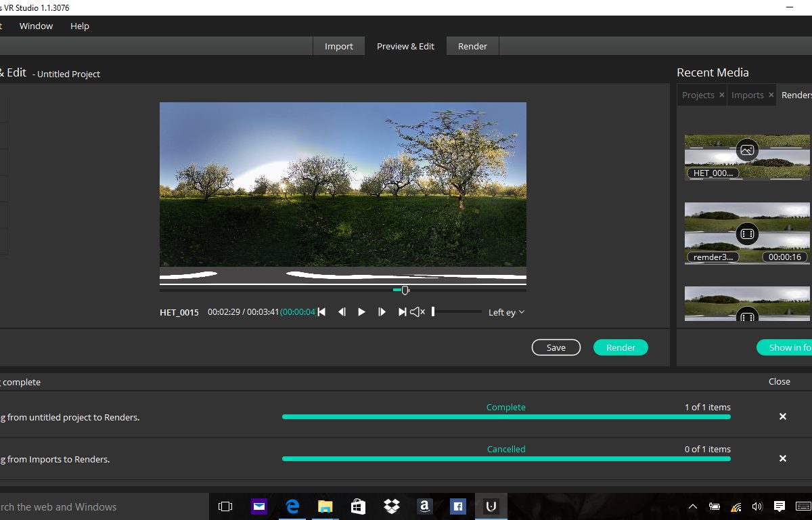The height and width of the screenshot is (520, 812).
Task: Play the HET_0015 video
Action: point(361,312)
